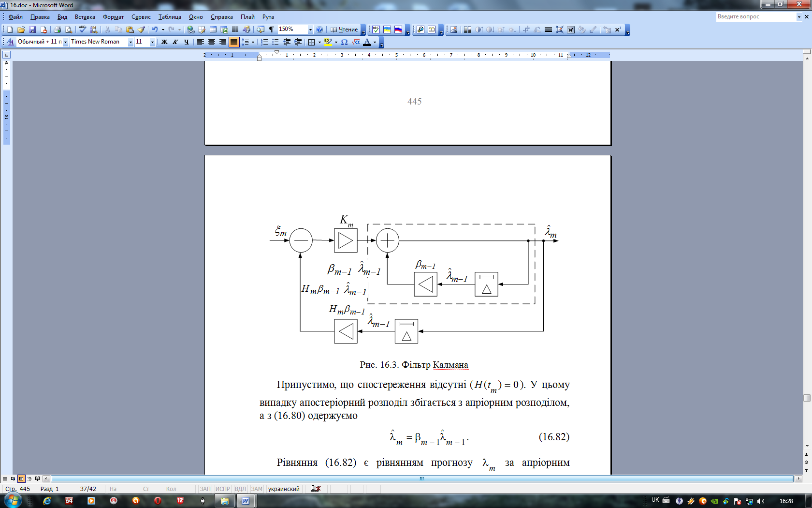Paste from clipboard icon

130,30
